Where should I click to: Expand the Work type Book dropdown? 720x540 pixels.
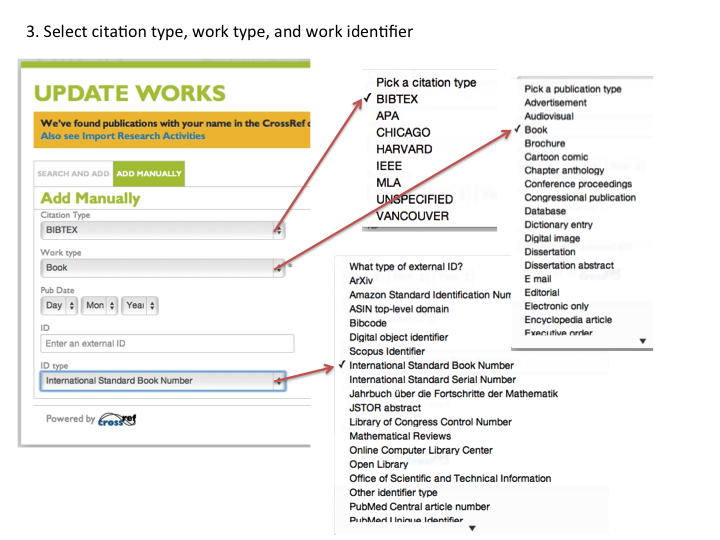pyautogui.click(x=163, y=268)
